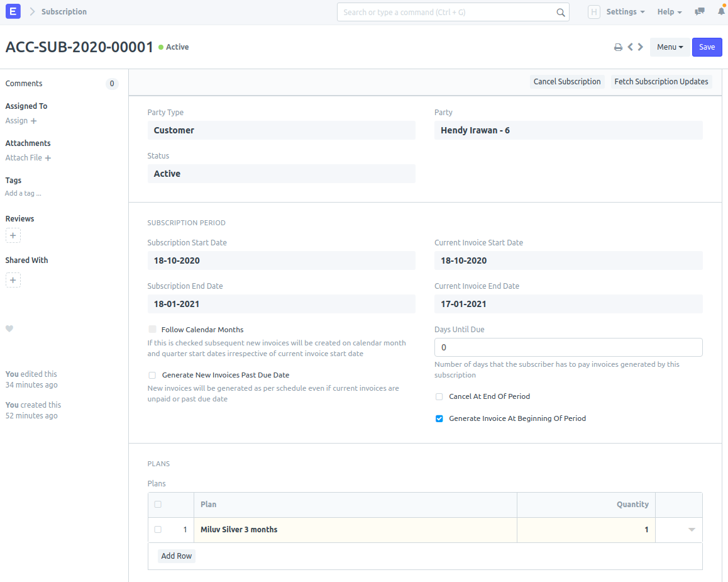The width and height of the screenshot is (728, 582).
Task: Click the Miluv Silver 3 months plan cell
Action: click(x=355, y=530)
